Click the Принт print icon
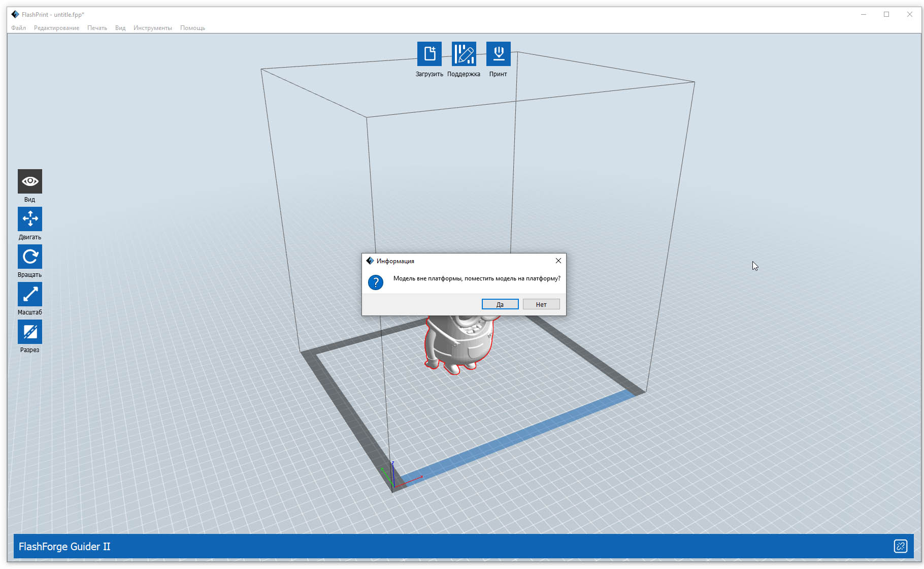This screenshot has height=569, width=924. pyautogui.click(x=499, y=54)
